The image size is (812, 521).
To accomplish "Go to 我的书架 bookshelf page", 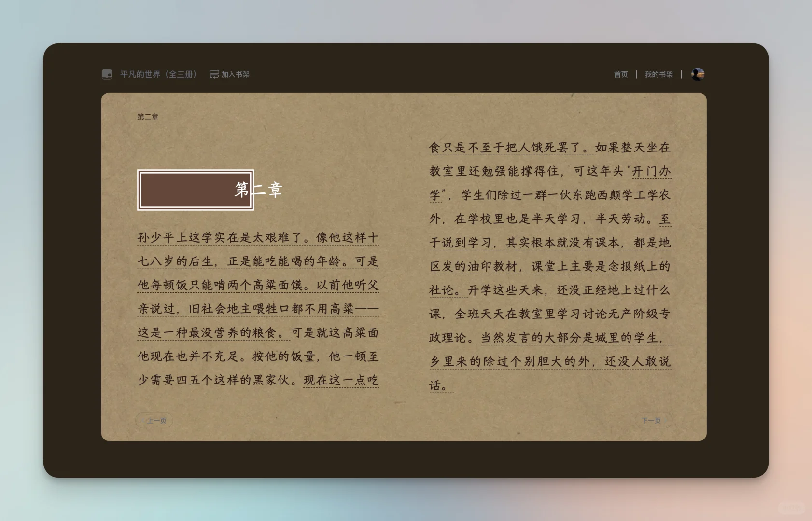I will (x=659, y=74).
